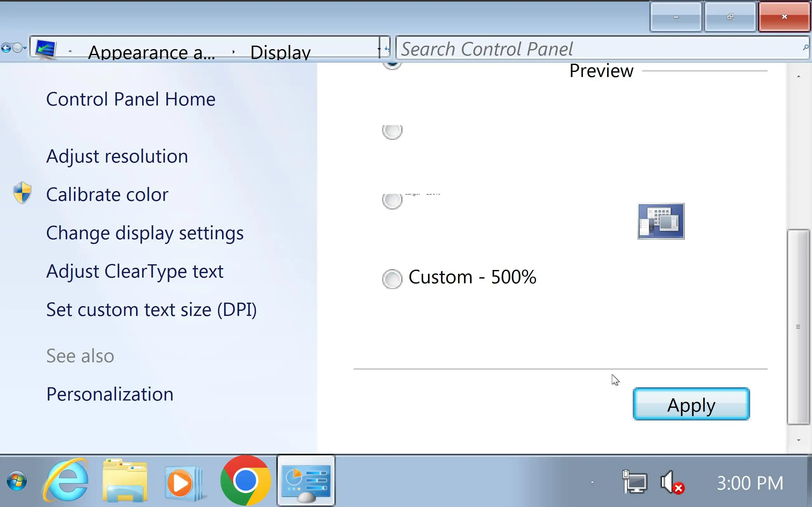Open Calibrate color link
This screenshot has width=812, height=507.
[107, 195]
